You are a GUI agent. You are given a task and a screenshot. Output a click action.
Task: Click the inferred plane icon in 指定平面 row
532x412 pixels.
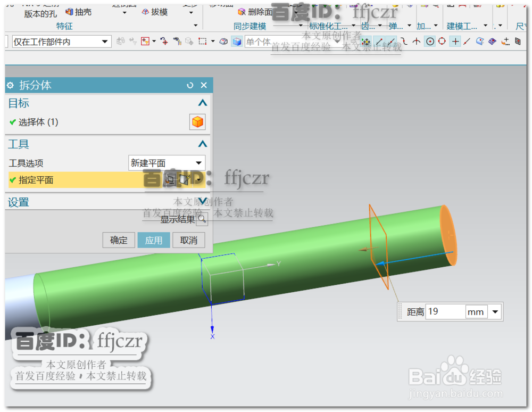(x=186, y=179)
